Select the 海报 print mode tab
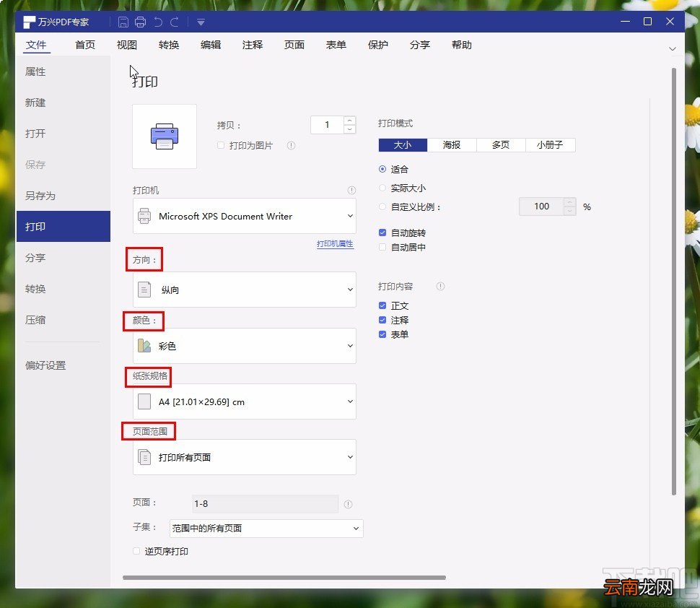Image resolution: width=700 pixels, height=608 pixels. point(452,144)
